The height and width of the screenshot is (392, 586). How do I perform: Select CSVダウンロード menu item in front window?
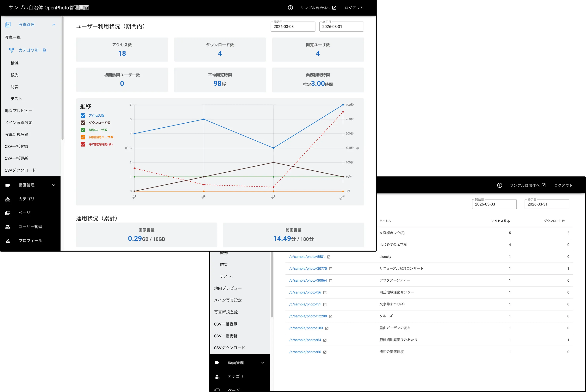pyautogui.click(x=20, y=170)
